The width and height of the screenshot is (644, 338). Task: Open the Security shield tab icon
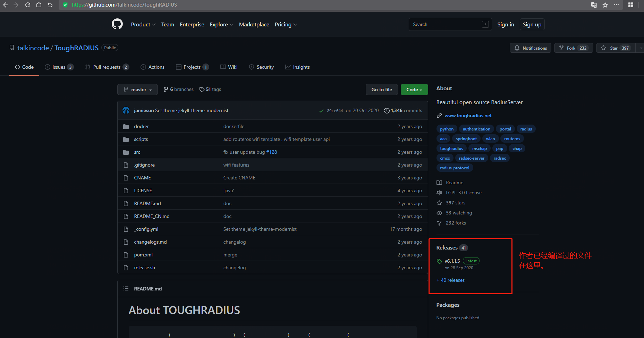click(251, 67)
